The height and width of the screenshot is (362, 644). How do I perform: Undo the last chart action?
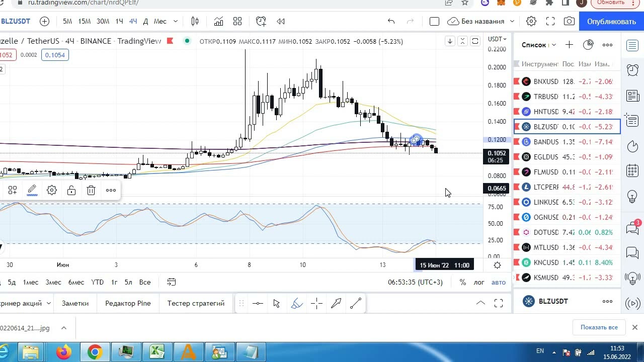click(x=391, y=21)
